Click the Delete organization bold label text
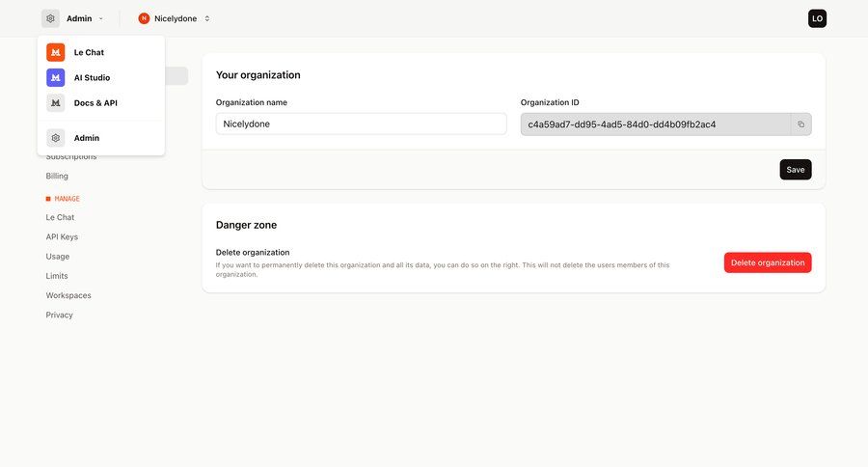The width and height of the screenshot is (868, 467). click(x=253, y=252)
